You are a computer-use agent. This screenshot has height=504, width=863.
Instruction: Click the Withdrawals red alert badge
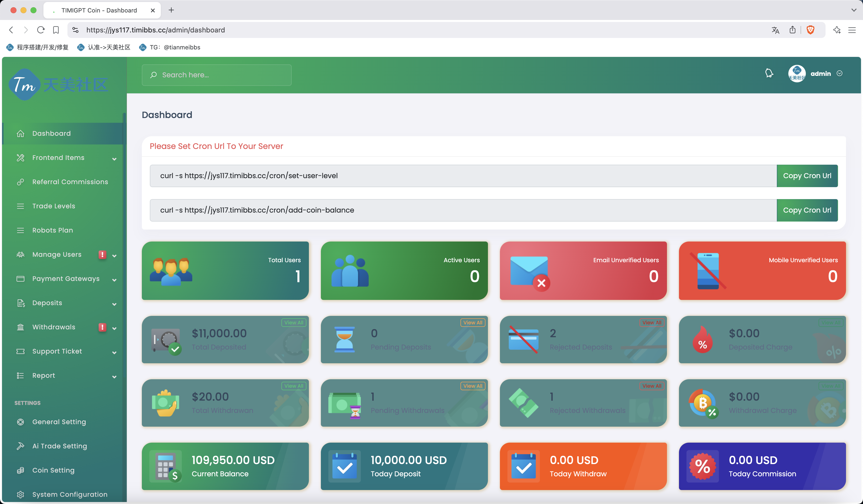(x=102, y=327)
